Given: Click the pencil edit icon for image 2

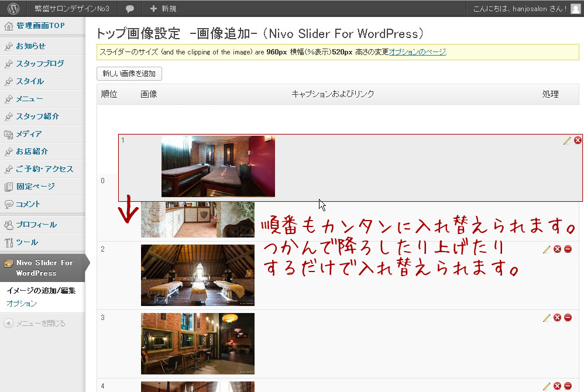Looking at the screenshot, I should tap(547, 249).
